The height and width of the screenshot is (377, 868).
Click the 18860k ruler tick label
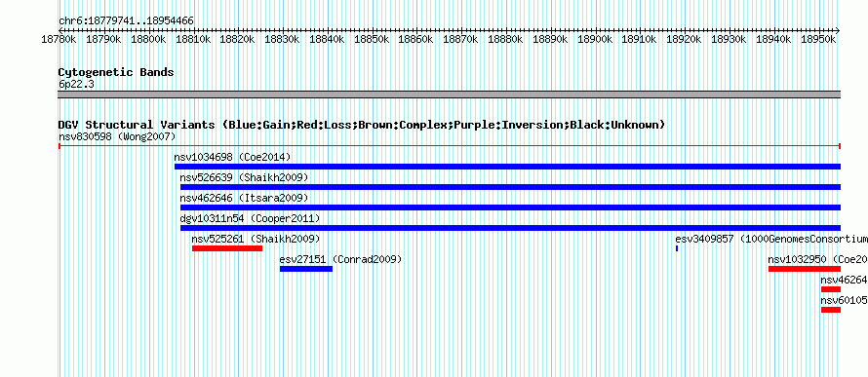(416, 40)
